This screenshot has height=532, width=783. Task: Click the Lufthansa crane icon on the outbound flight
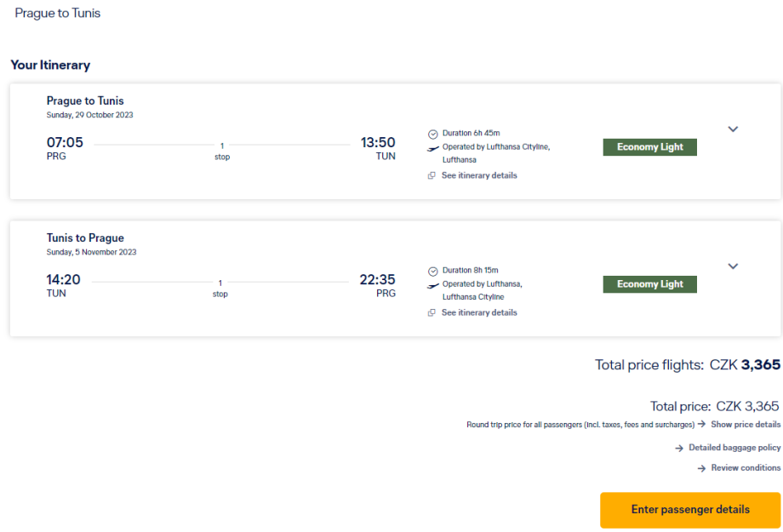click(x=432, y=147)
